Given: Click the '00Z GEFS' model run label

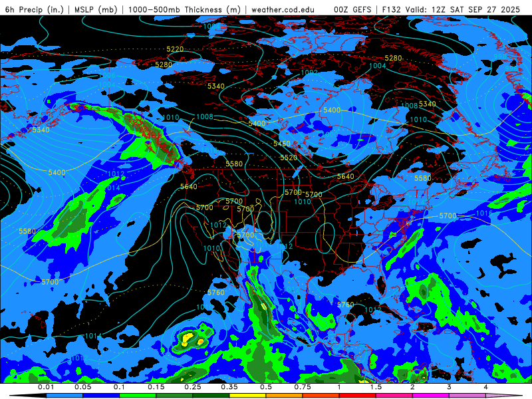Looking at the screenshot, I should pyautogui.click(x=353, y=9).
